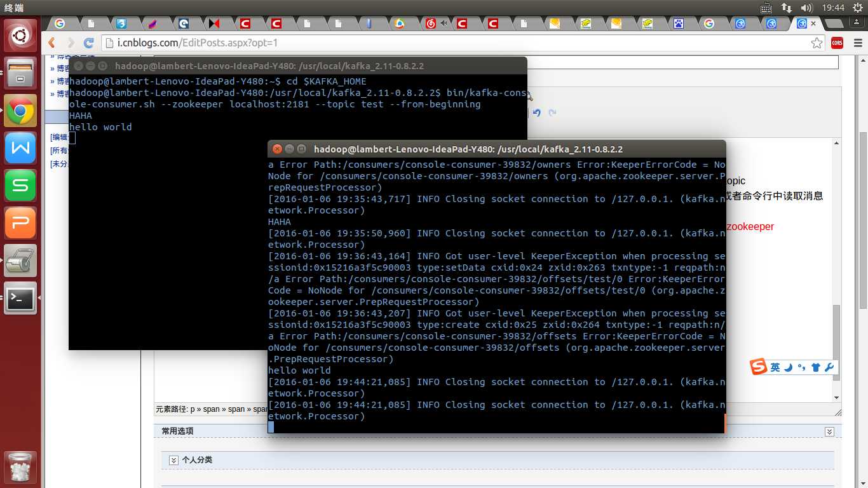Open the network indicator menu
This screenshot has width=868, height=488.
tap(787, 8)
